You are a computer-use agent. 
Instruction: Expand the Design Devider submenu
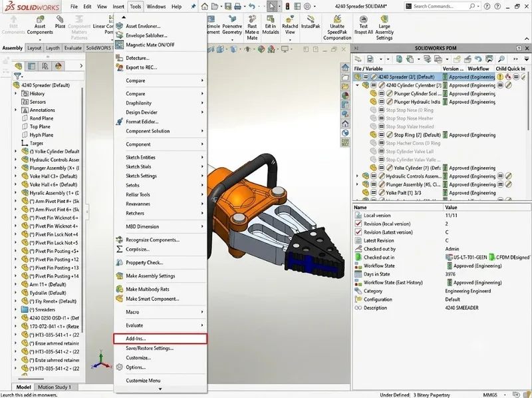click(160, 112)
